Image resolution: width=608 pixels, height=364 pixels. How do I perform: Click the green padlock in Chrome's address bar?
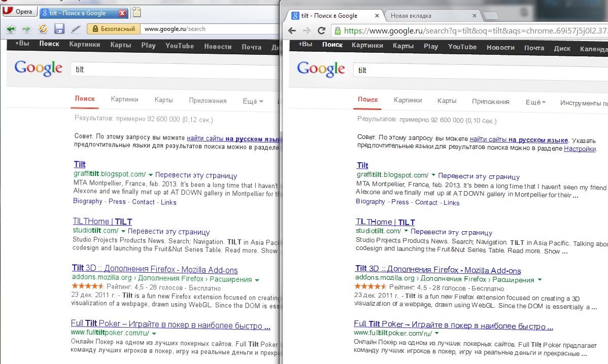337,31
